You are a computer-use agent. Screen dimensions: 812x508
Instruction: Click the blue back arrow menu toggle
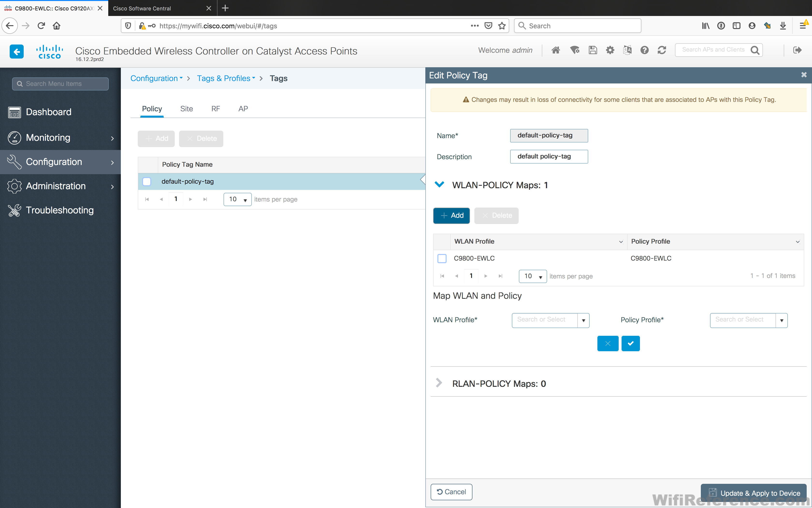click(16, 51)
